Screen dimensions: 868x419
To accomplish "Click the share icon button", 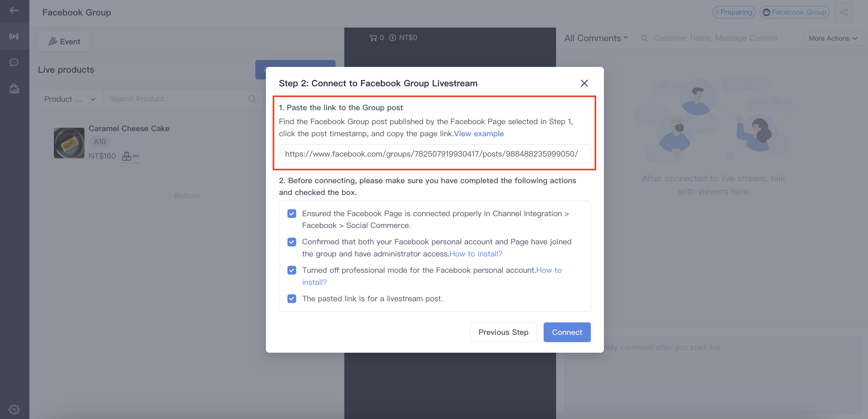I will coord(843,12).
